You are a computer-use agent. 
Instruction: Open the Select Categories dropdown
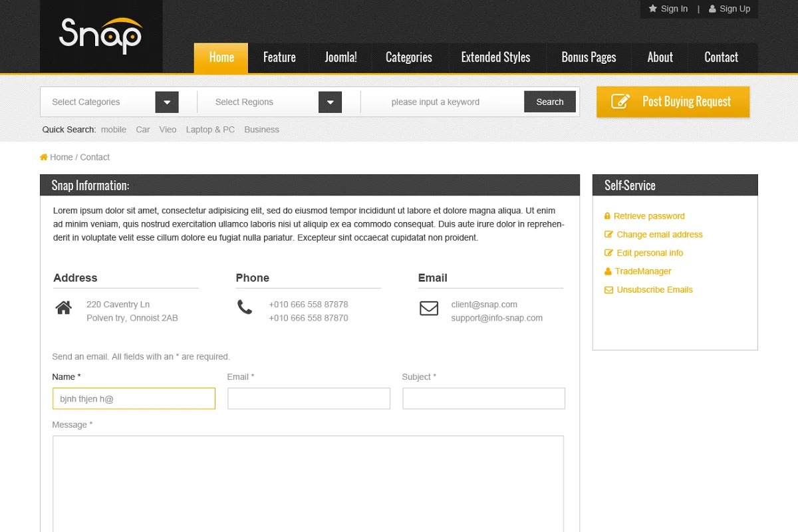pos(167,102)
